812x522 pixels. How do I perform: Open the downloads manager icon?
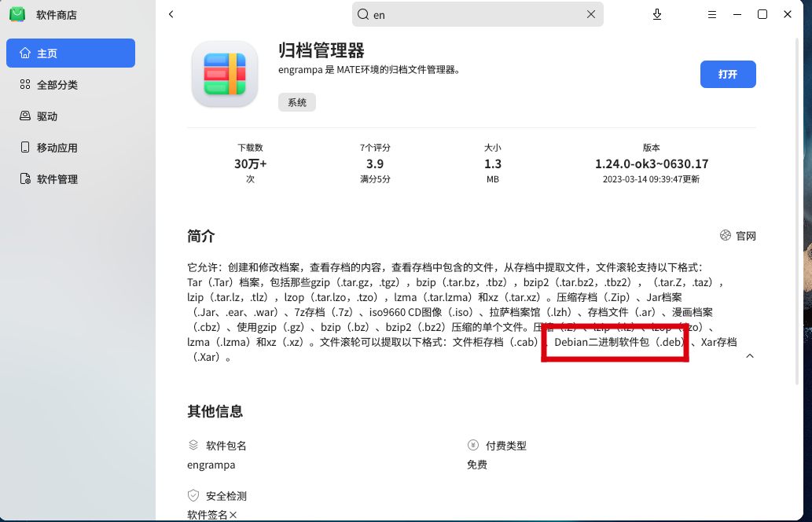656,14
